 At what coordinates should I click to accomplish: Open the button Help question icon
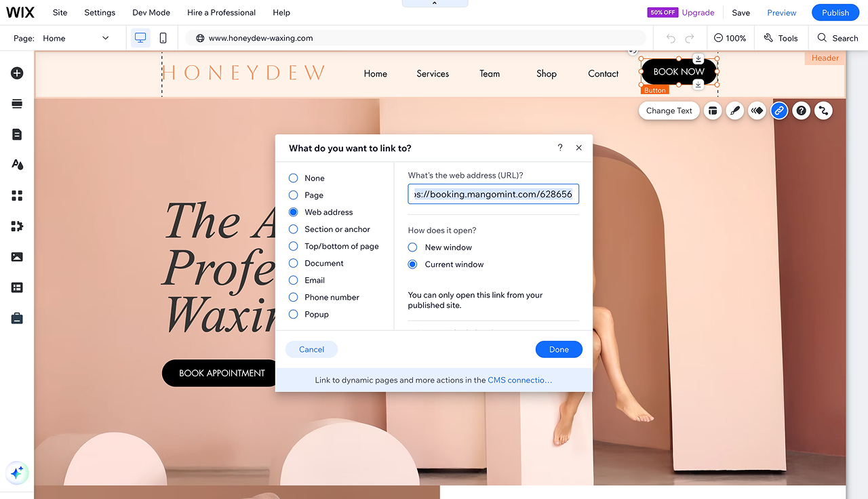tap(802, 111)
